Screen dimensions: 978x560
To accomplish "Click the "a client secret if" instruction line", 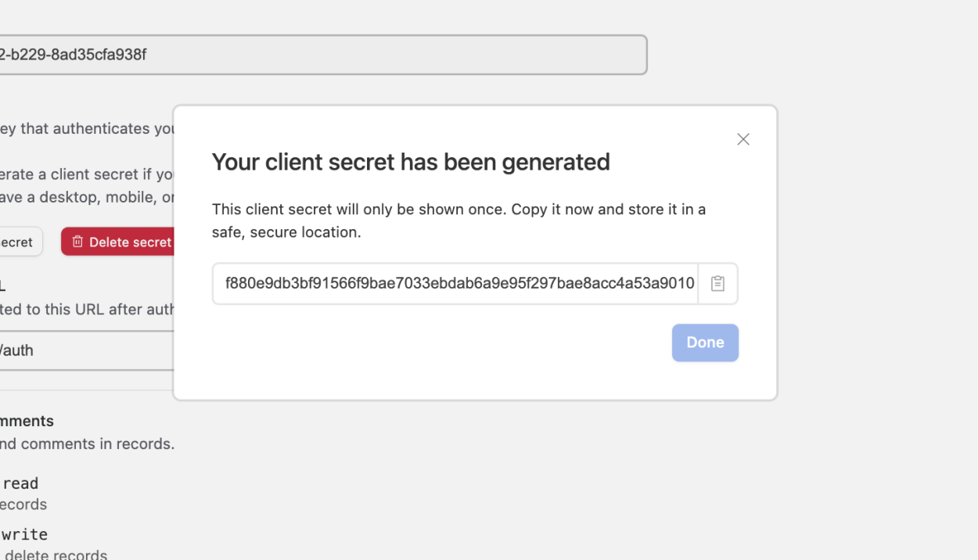I will pos(86,174).
